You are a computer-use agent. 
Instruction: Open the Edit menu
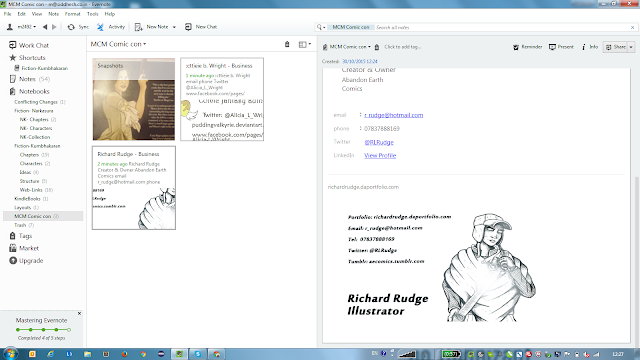pyautogui.click(x=21, y=14)
